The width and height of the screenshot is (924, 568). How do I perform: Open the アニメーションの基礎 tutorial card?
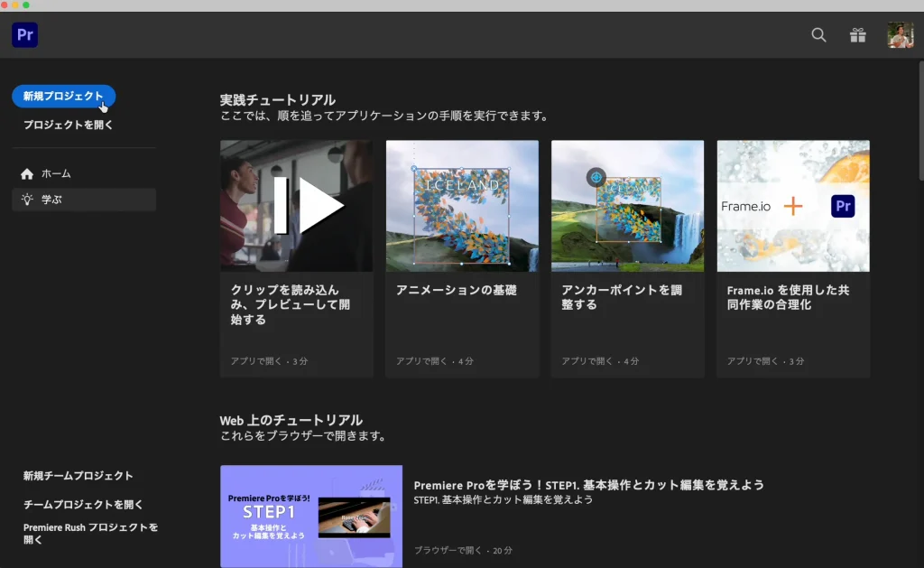[x=462, y=206]
